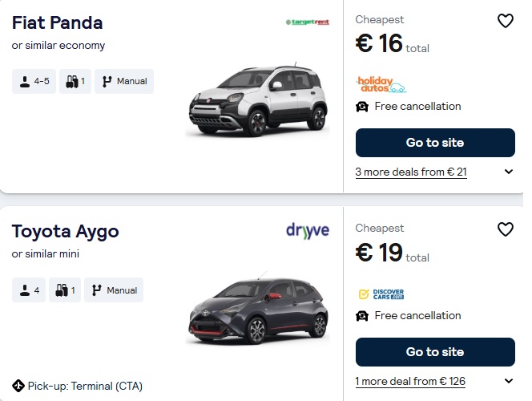Image resolution: width=532 pixels, height=401 pixels.
Task: Open 1 more deal from € 126
Action: coord(410,381)
